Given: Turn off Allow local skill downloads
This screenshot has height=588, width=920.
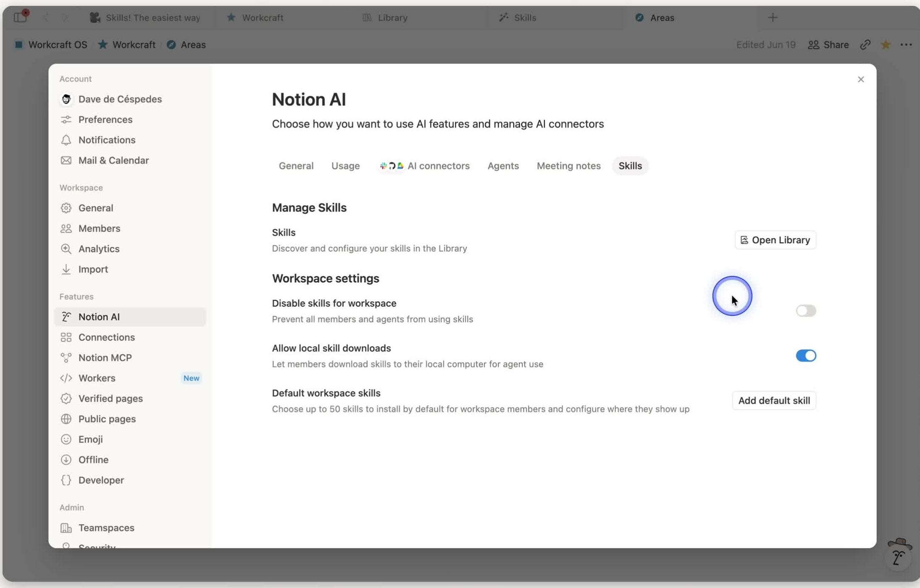Looking at the screenshot, I should (806, 356).
